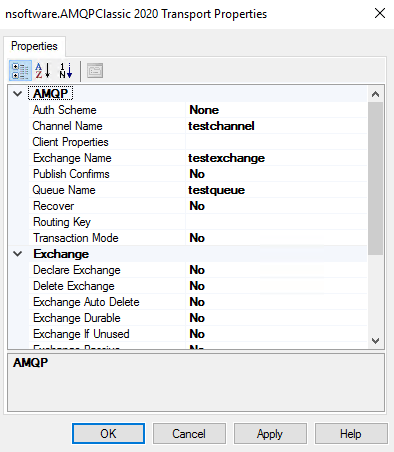This screenshot has width=394, height=452.
Task: Click Transaction Mode value No
Action: (x=276, y=238)
